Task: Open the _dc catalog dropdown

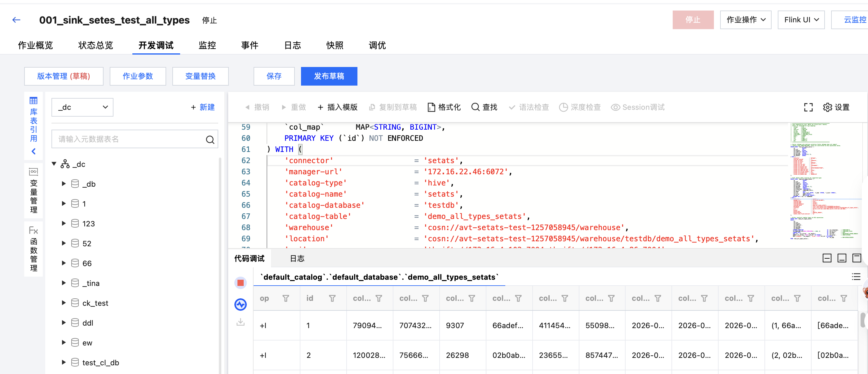Action: pyautogui.click(x=82, y=107)
